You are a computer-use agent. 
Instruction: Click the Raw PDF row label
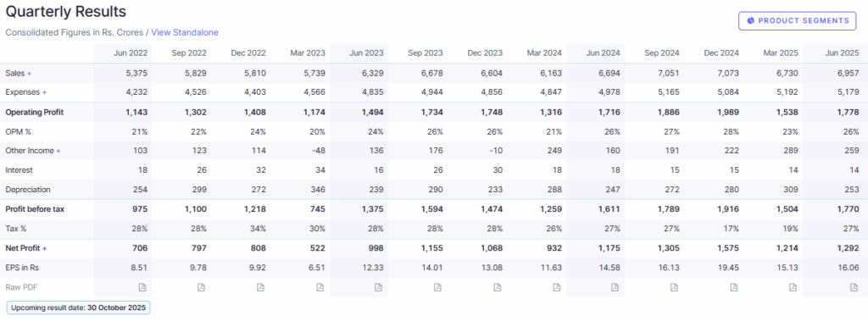[20, 287]
